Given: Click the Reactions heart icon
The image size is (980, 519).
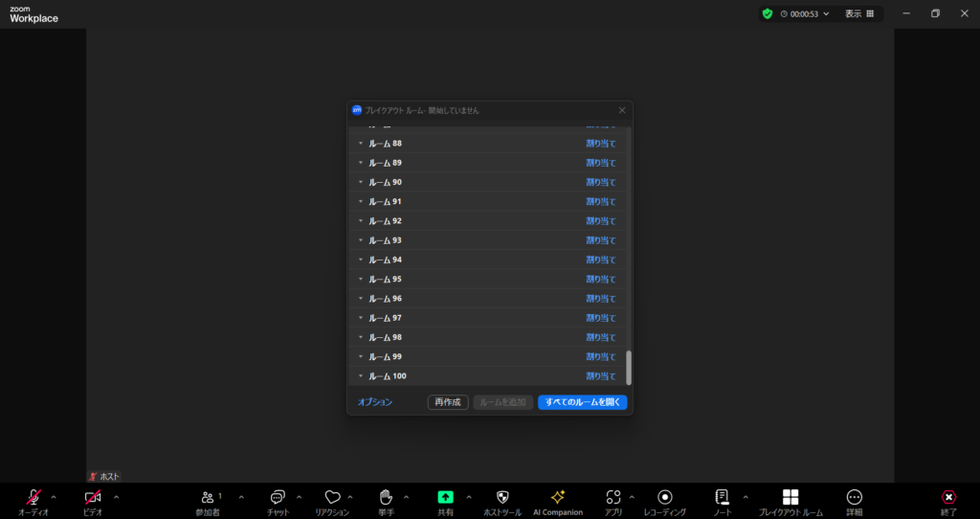Looking at the screenshot, I should pos(332,497).
